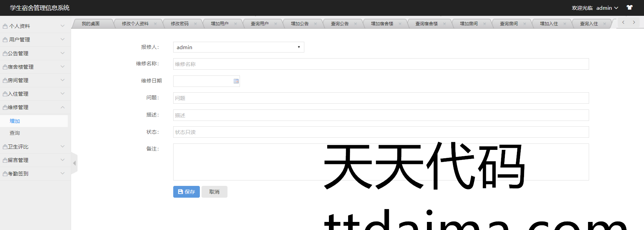
Task: Click the theme shirt icon in header
Action: click(x=629, y=7)
